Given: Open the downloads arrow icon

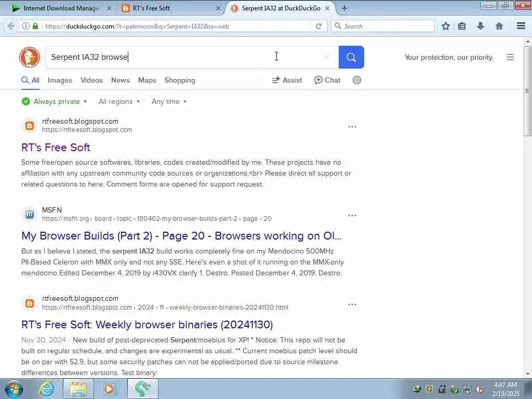Looking at the screenshot, I should click(x=481, y=26).
